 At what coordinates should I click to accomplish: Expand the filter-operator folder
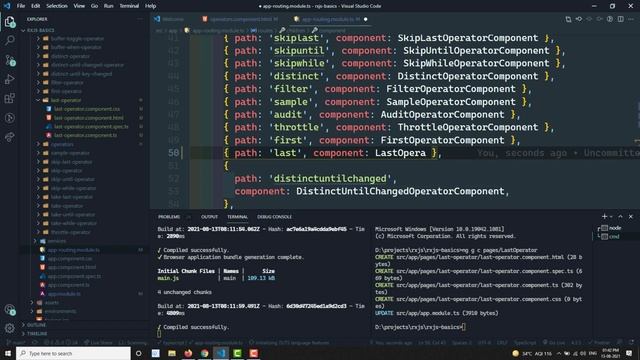tap(67, 82)
